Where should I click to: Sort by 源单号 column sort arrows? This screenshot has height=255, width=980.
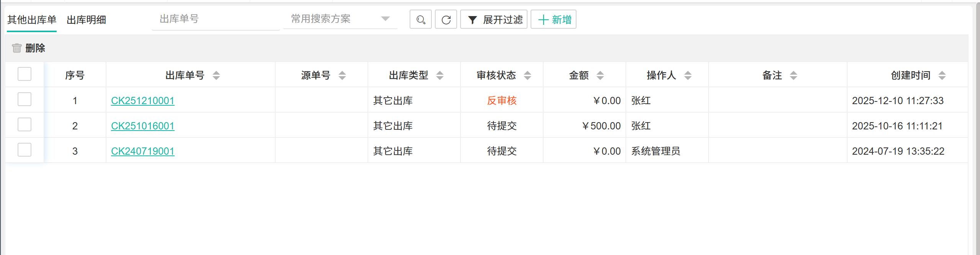pyautogui.click(x=342, y=75)
